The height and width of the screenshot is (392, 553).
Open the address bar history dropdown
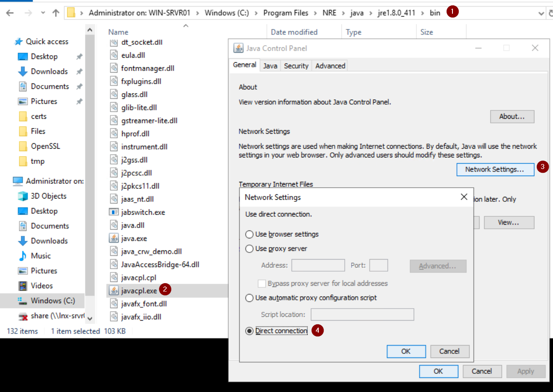541,13
